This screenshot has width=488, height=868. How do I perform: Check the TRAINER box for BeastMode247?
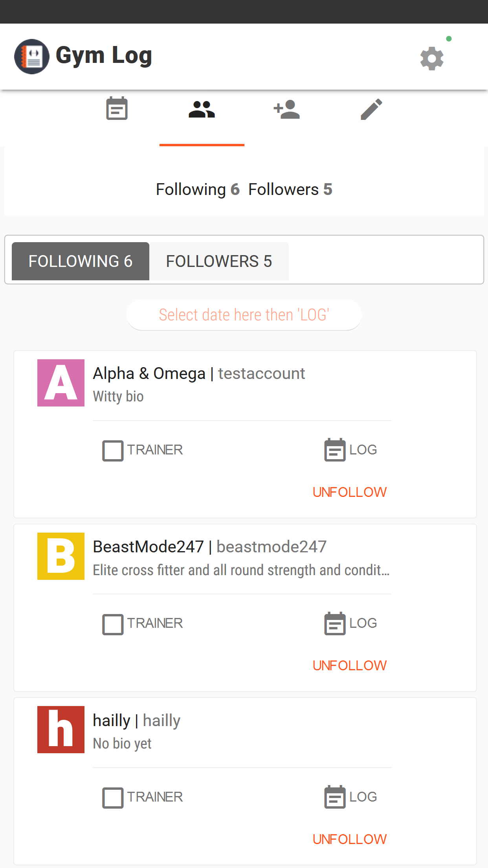[x=113, y=624]
